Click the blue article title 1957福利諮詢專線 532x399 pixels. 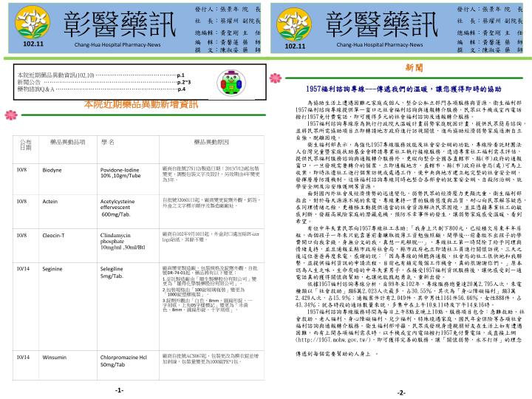tap(403, 89)
